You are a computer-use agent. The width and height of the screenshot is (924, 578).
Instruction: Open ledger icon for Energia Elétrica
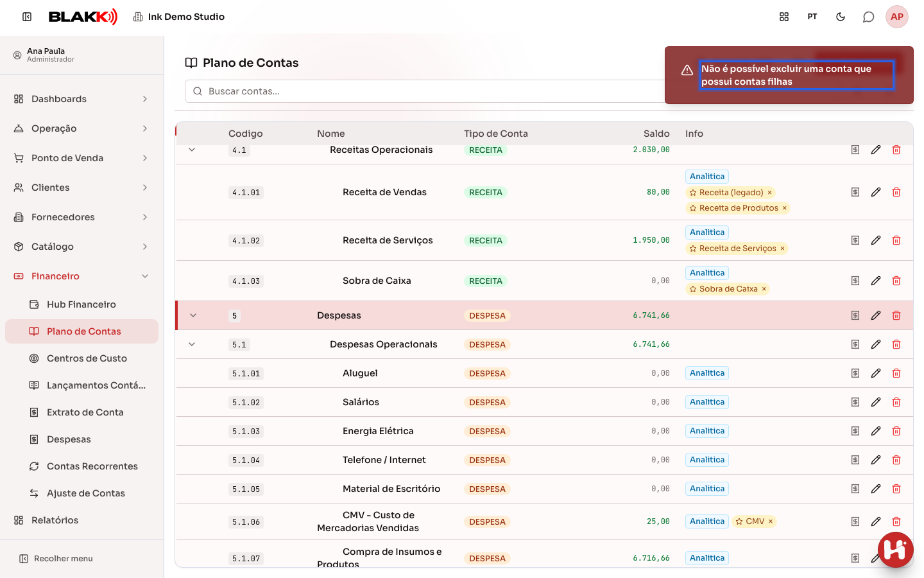point(855,431)
